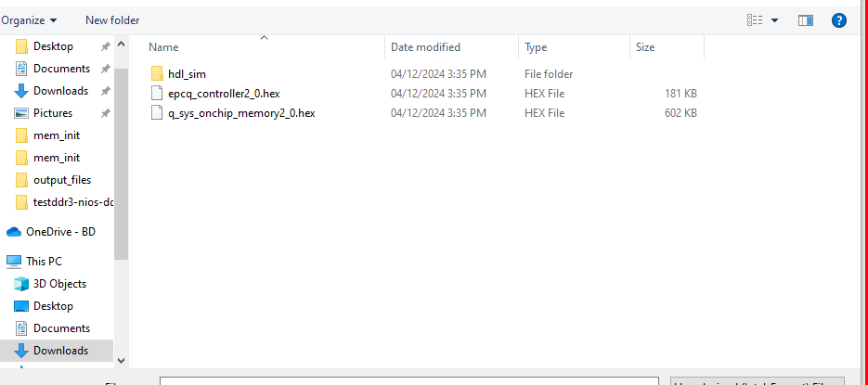Viewport: 868px width, 385px height.
Task: Sort files by Size column
Action: click(644, 47)
